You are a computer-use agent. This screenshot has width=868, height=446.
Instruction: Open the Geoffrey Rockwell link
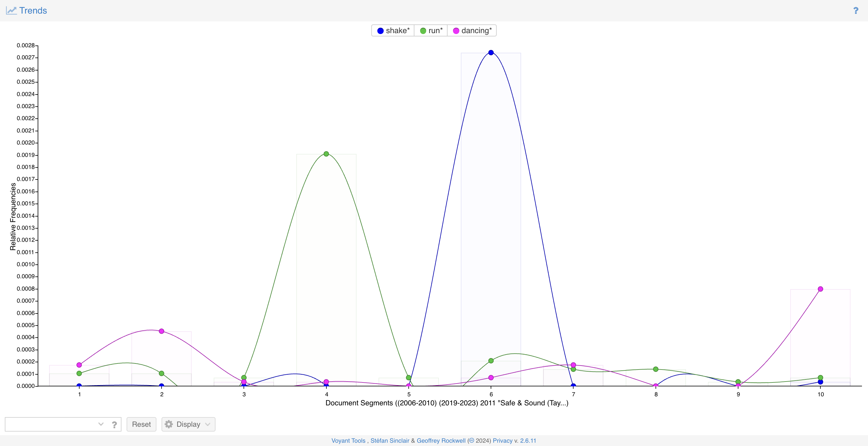[441, 441]
